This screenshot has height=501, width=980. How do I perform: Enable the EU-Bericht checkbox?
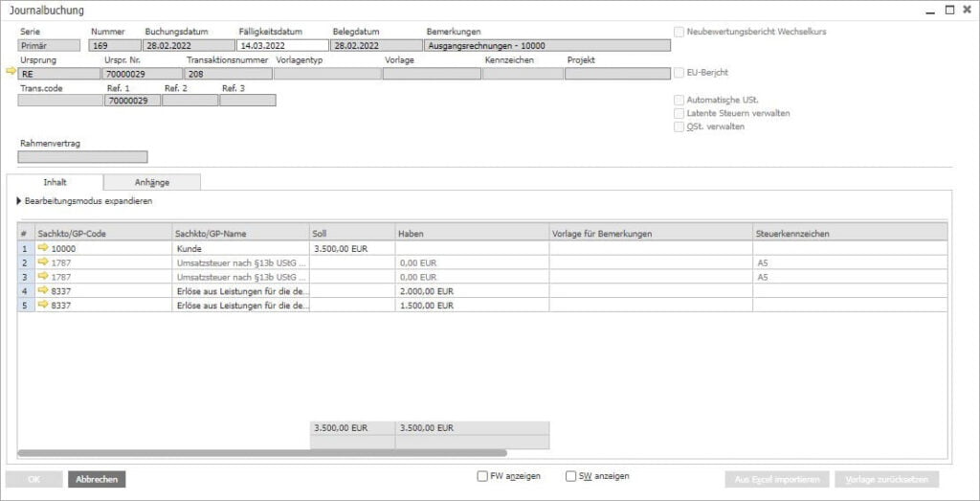point(679,72)
